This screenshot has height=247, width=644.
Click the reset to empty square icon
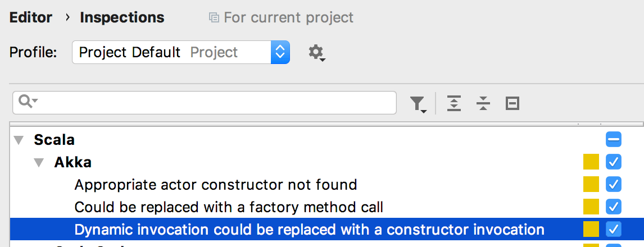coord(512,103)
